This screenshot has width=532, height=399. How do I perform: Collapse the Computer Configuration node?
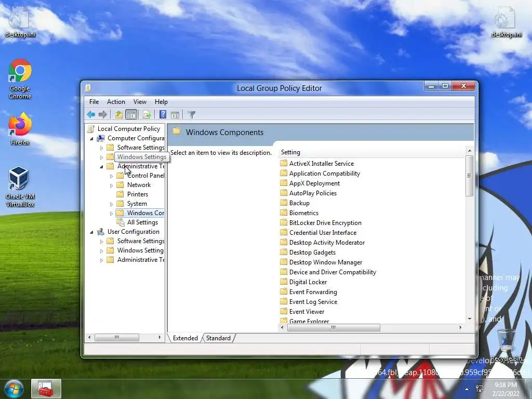pyautogui.click(x=91, y=138)
